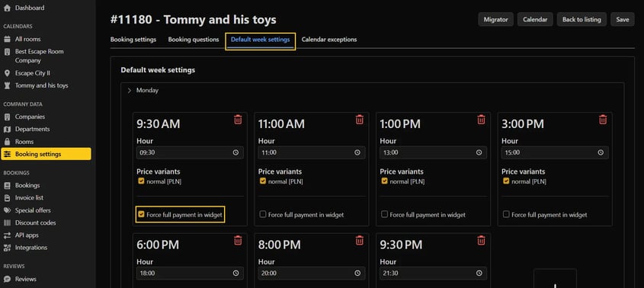
Task: Open clock picker for 09:30 hour
Action: tap(235, 152)
